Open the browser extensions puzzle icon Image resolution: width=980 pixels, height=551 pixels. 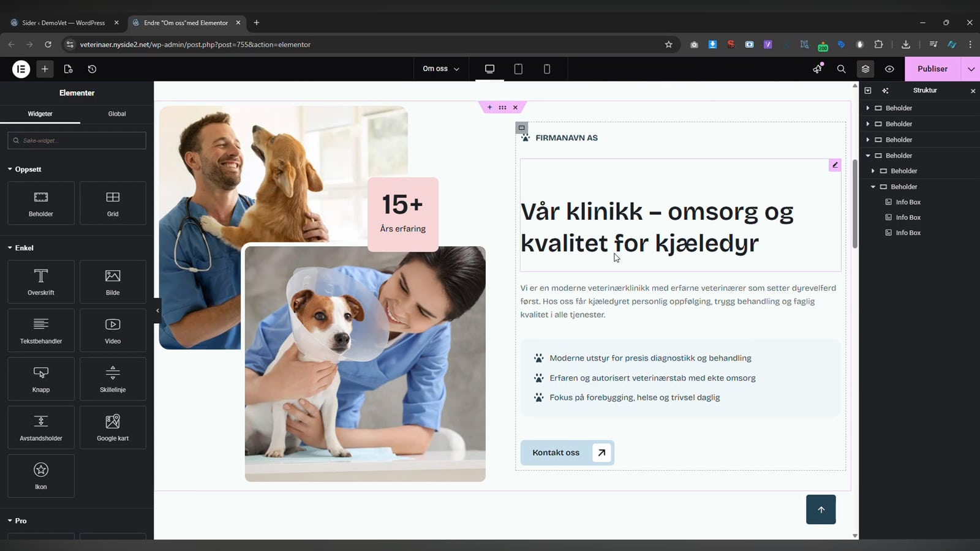click(x=878, y=45)
